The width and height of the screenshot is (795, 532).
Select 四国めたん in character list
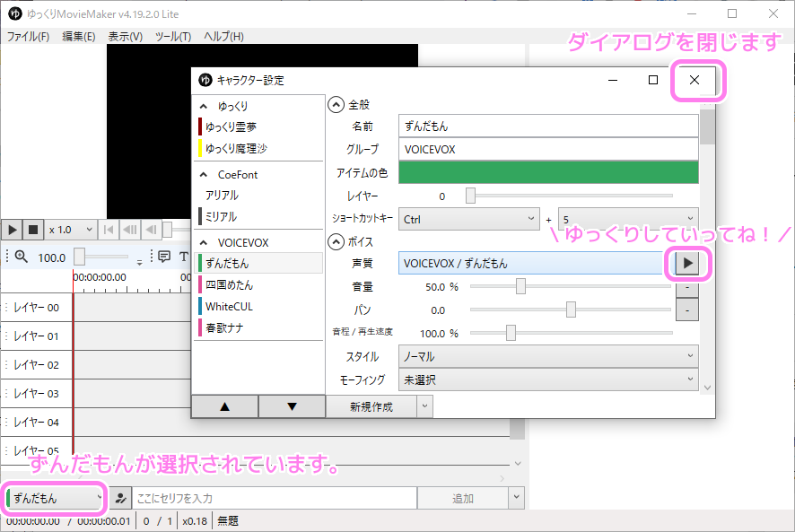258,285
